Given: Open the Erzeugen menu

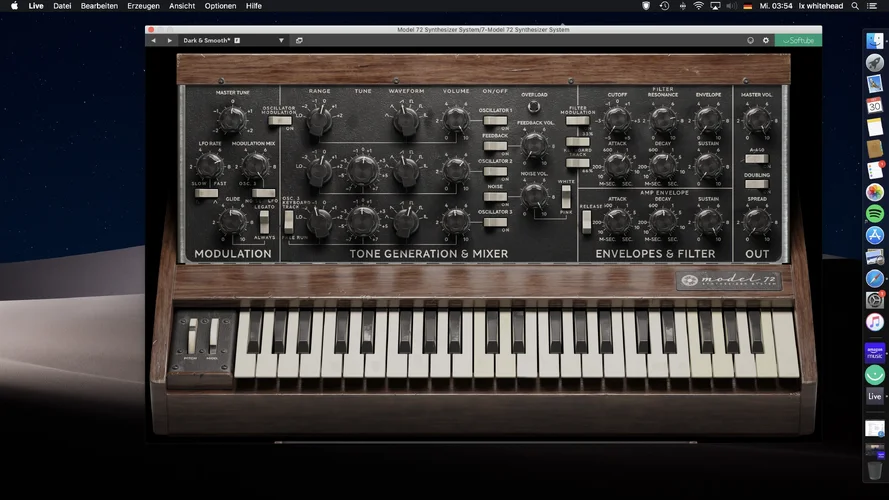Looking at the screenshot, I should [143, 6].
